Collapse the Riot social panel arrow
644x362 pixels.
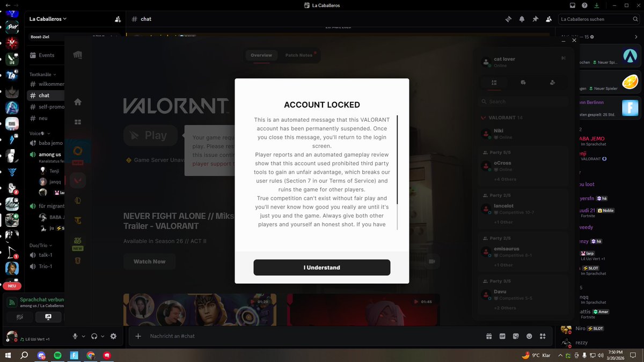[x=563, y=58]
